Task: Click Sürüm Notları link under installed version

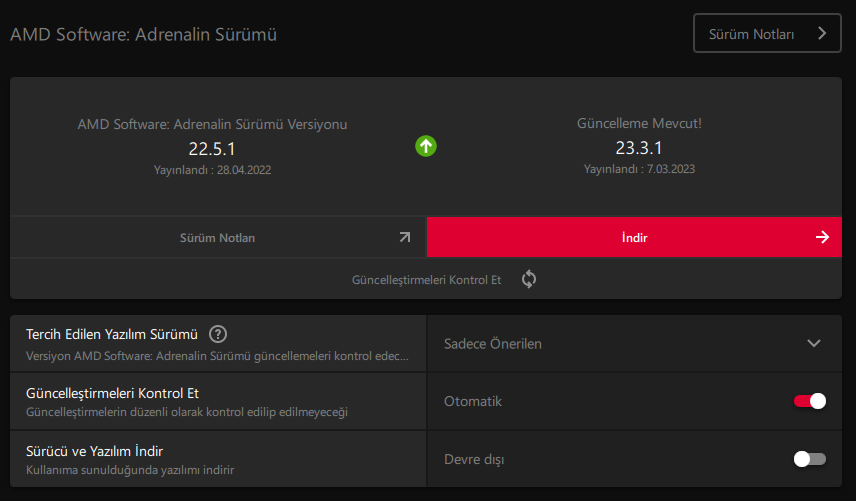Action: [x=217, y=238]
